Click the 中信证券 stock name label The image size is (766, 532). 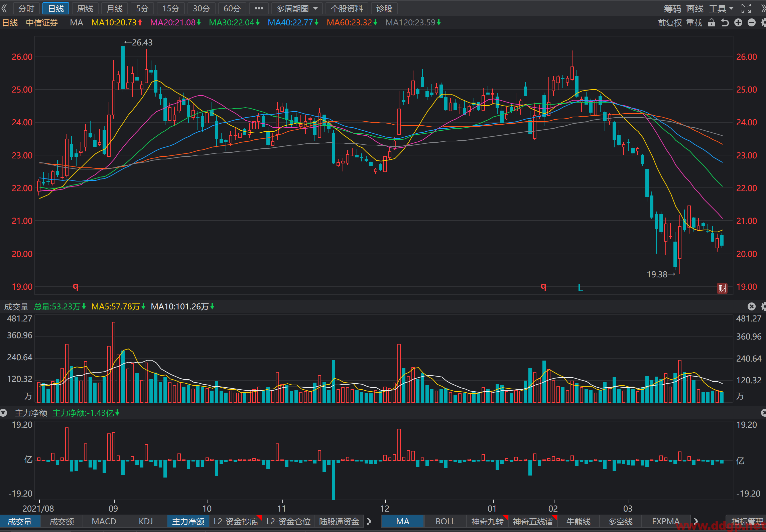pyautogui.click(x=42, y=22)
